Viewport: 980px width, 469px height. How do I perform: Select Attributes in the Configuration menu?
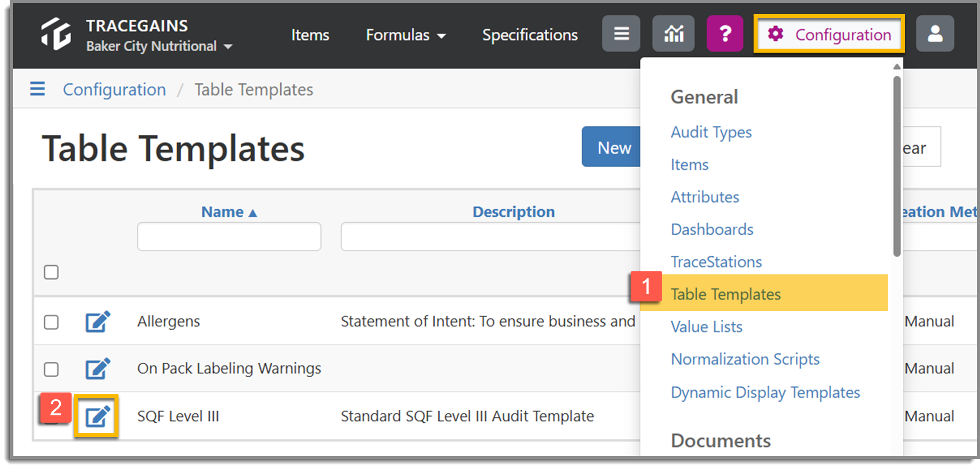pos(705,197)
